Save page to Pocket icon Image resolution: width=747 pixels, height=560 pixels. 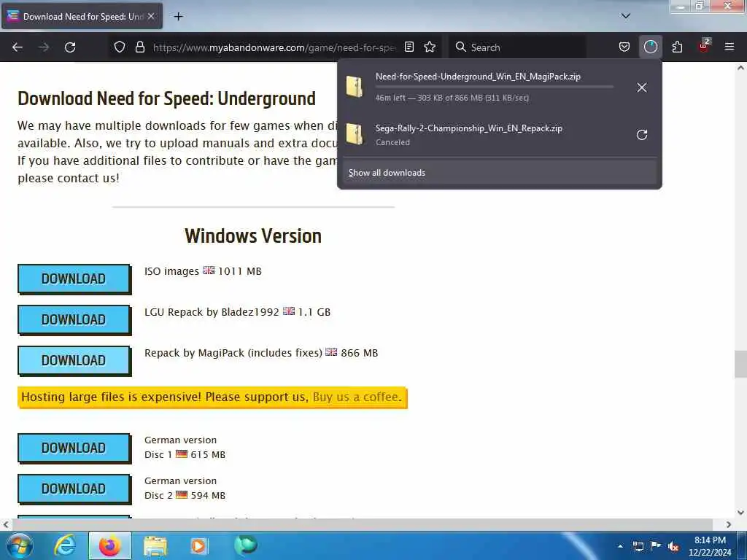624,47
